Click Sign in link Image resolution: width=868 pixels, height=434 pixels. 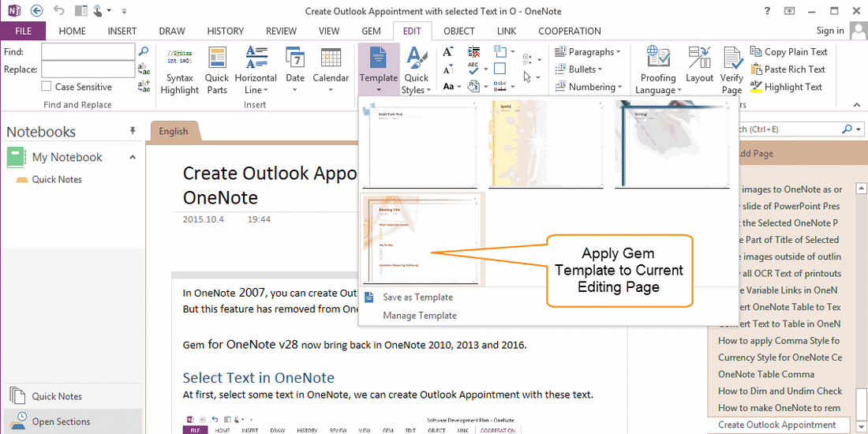click(830, 31)
